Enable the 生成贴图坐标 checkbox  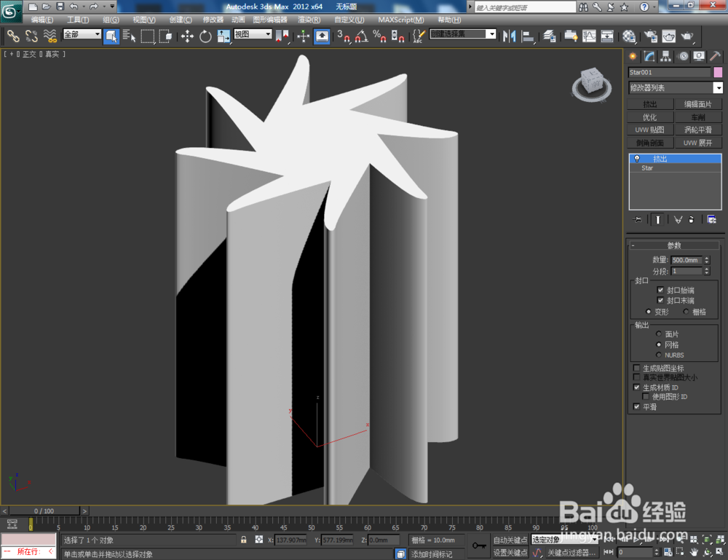click(x=636, y=368)
